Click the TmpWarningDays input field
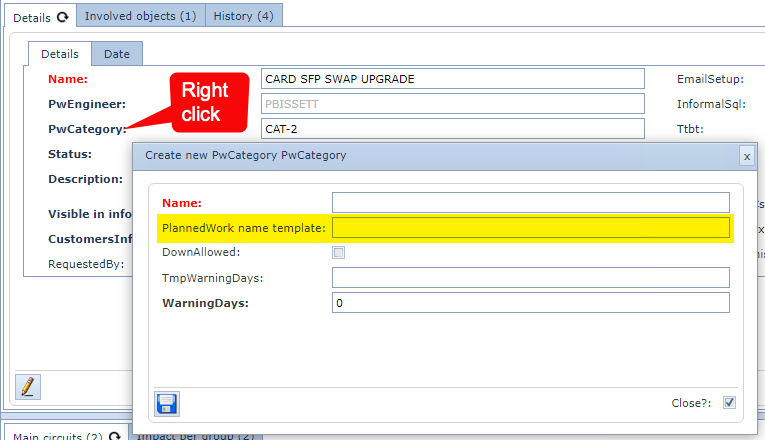765x440 pixels. 530,277
